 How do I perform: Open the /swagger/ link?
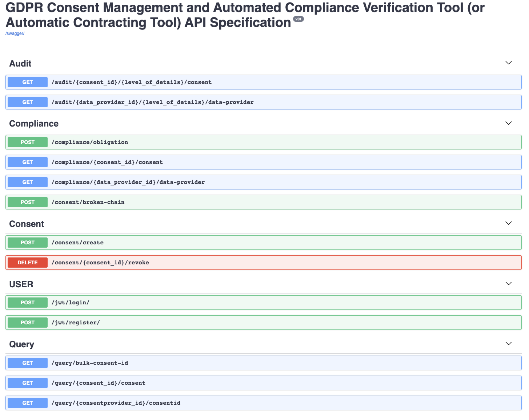[15, 33]
